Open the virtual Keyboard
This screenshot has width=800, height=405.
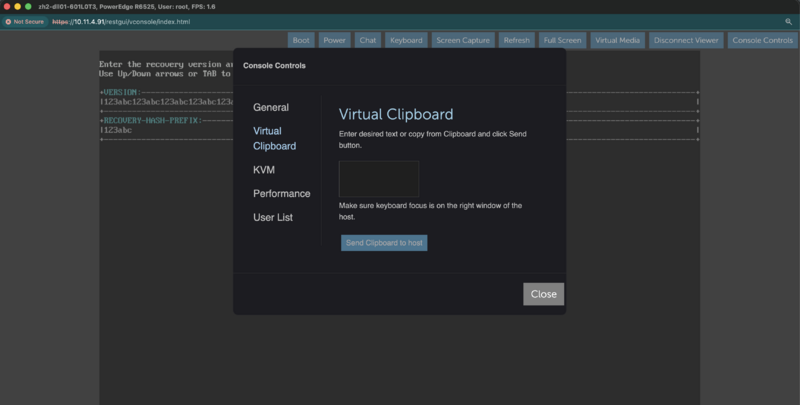[x=405, y=41]
